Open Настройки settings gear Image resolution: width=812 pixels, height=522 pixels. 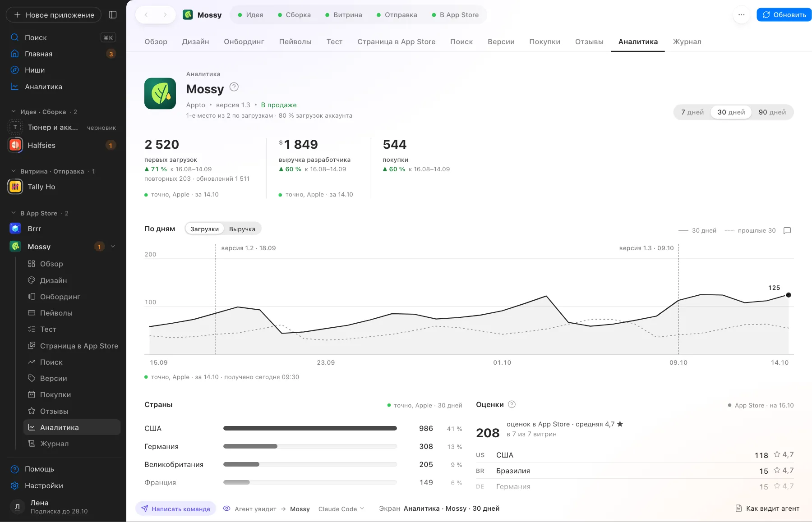pos(63,485)
